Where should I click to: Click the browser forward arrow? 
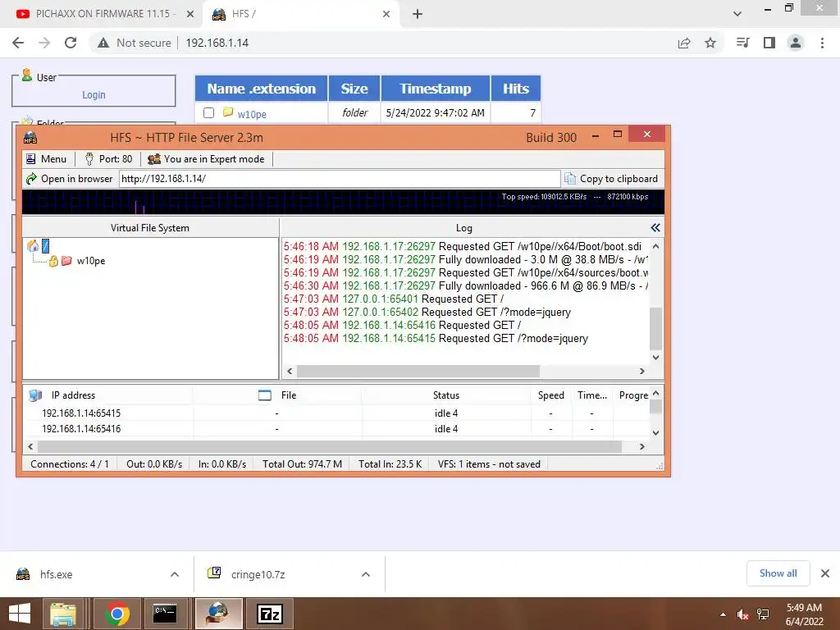coord(44,43)
